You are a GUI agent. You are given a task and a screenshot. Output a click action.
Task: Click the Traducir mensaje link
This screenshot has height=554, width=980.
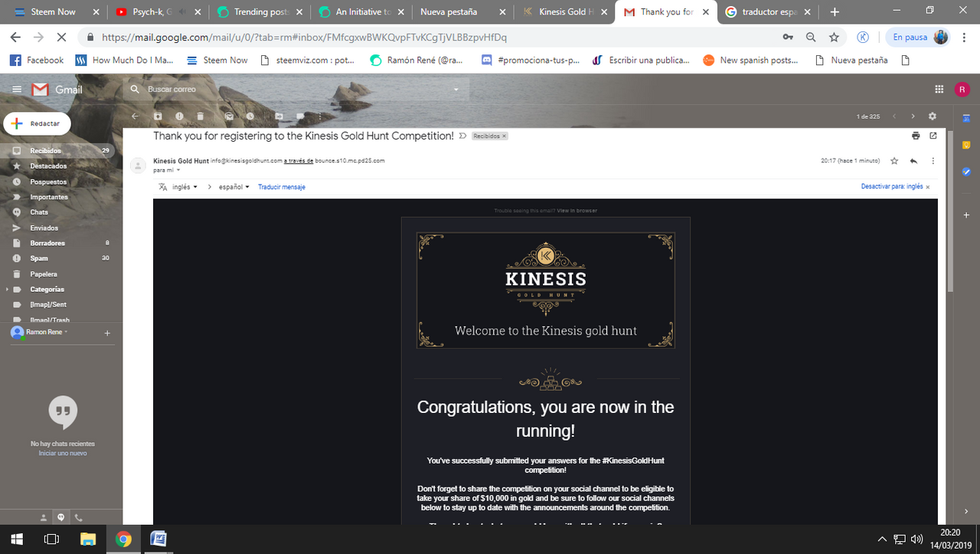[x=282, y=187]
